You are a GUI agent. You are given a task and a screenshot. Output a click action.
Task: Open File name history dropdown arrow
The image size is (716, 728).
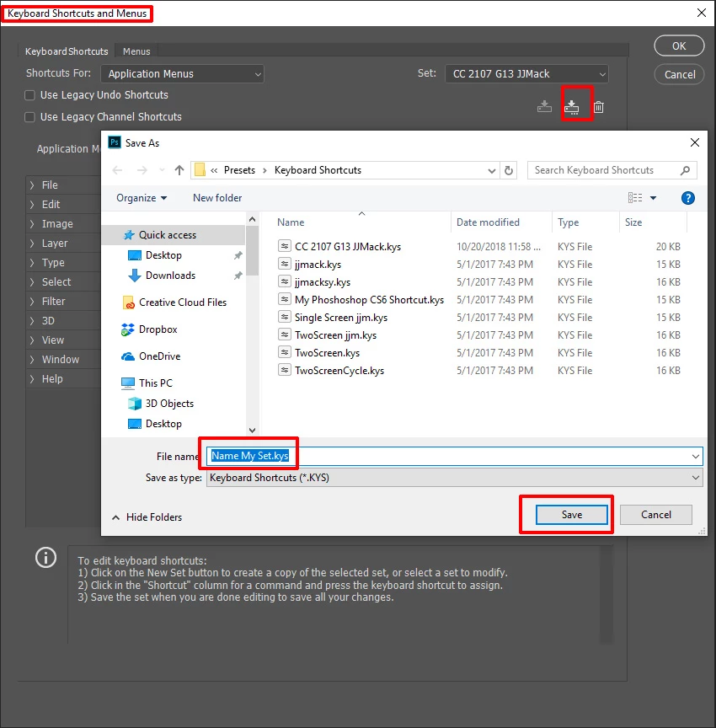tap(695, 457)
